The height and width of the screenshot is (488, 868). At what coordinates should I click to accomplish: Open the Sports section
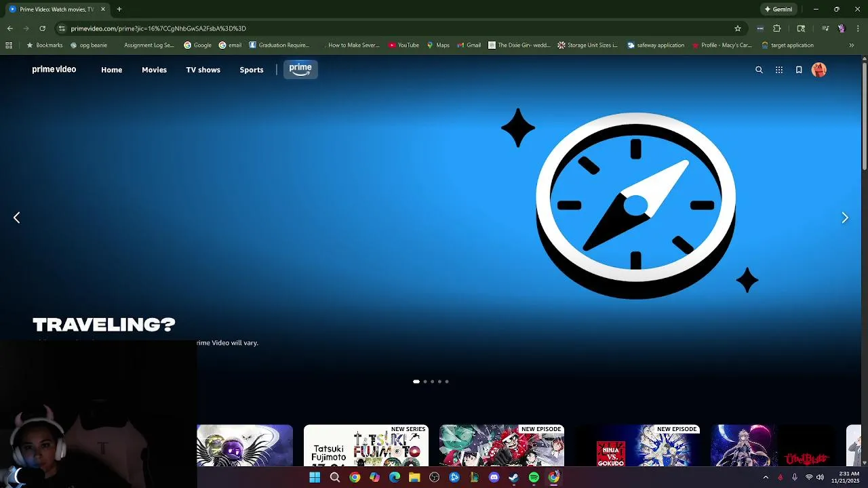tap(252, 70)
